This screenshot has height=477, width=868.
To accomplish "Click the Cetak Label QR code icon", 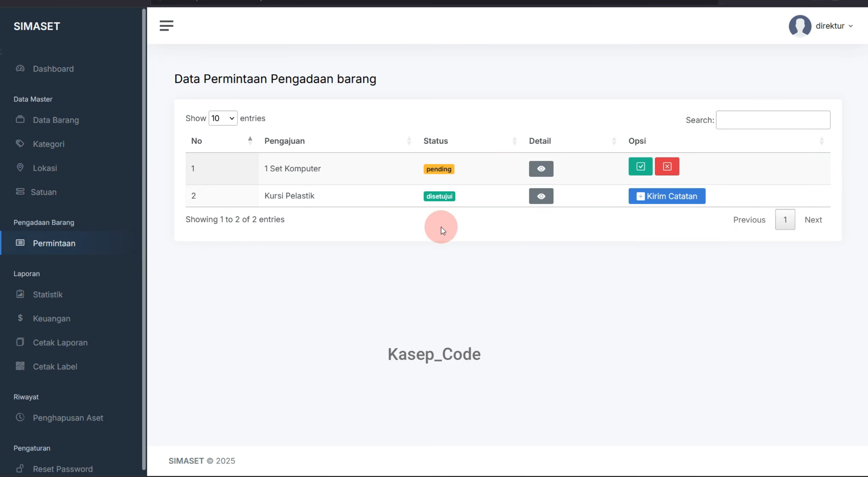I will [x=20, y=366].
